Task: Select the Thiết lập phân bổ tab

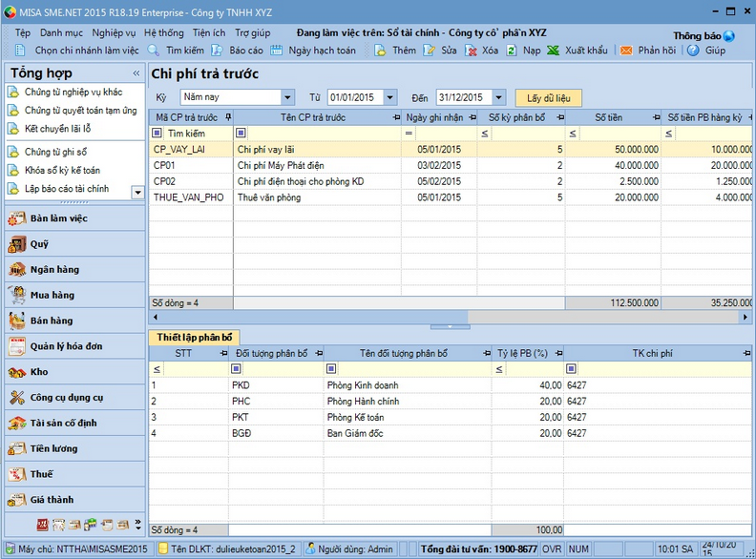Action: coord(195,338)
